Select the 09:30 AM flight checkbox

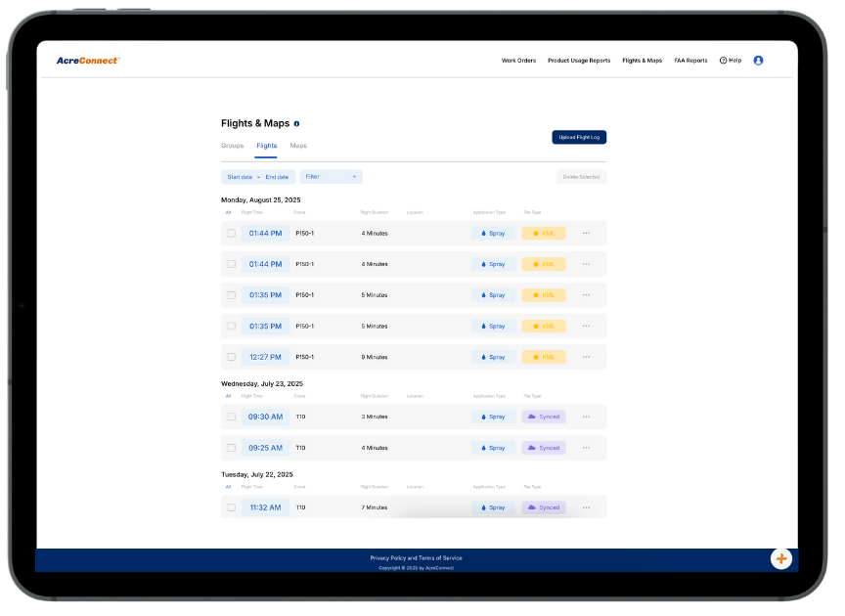pos(231,418)
